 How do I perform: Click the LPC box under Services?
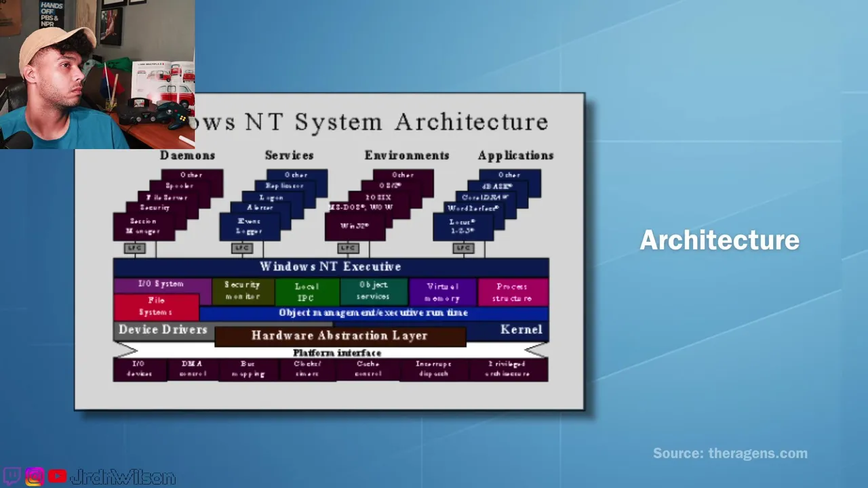[x=241, y=248]
